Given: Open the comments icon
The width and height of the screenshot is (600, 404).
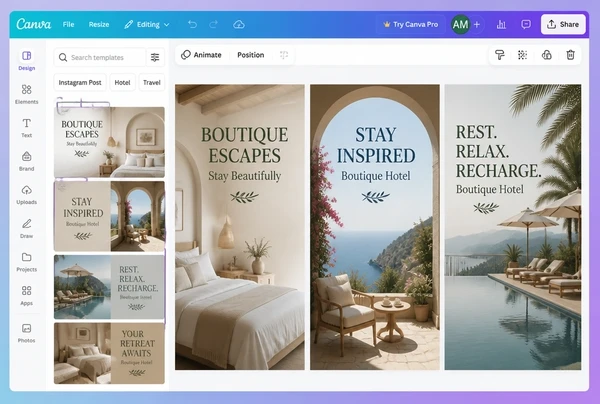Looking at the screenshot, I should (526, 24).
